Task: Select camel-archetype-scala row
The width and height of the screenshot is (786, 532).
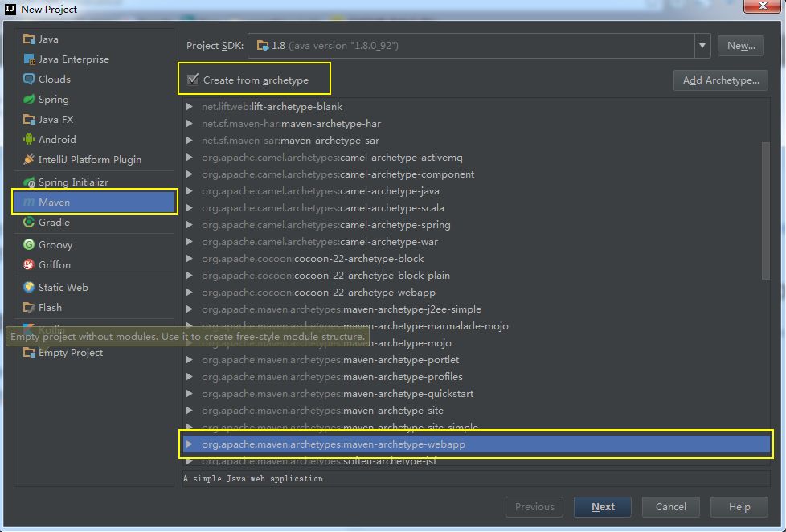Action: (x=477, y=208)
